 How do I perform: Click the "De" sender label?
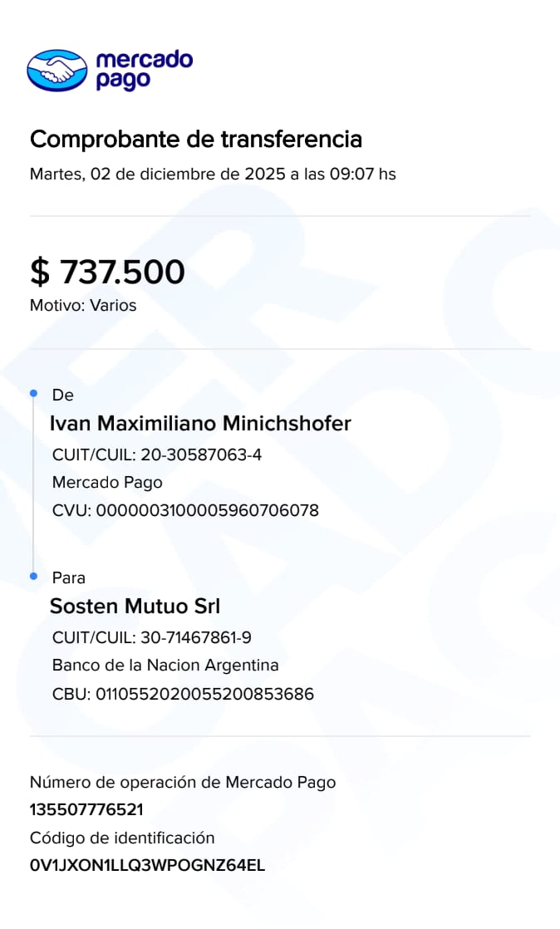(x=62, y=396)
